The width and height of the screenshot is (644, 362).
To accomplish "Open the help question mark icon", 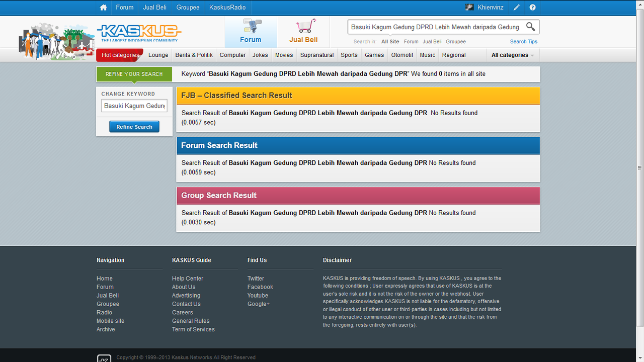I will coord(532,8).
